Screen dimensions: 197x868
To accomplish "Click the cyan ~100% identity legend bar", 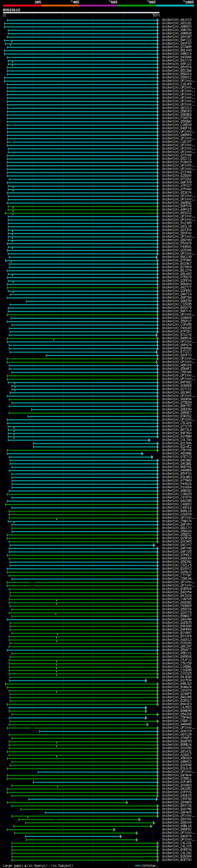I will [175, 6].
